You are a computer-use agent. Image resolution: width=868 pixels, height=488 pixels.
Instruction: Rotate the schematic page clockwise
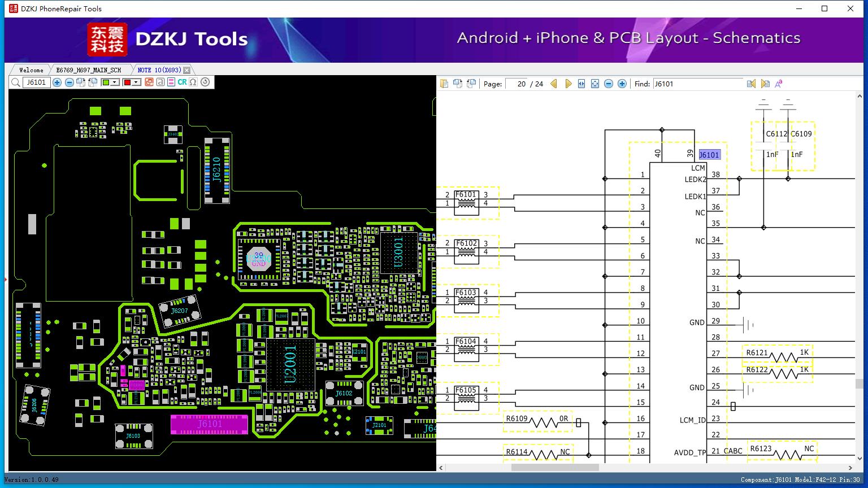(x=458, y=84)
